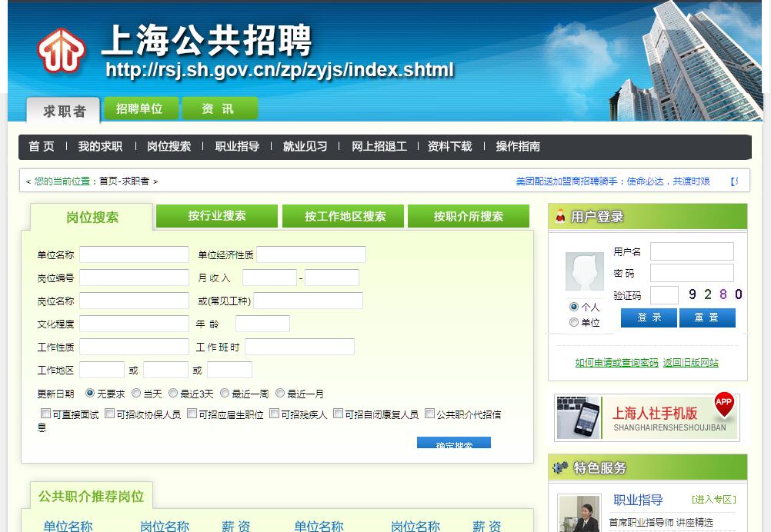Click the captcha verification code image
Screen dimensions: 771x532
pyautogui.click(x=715, y=294)
